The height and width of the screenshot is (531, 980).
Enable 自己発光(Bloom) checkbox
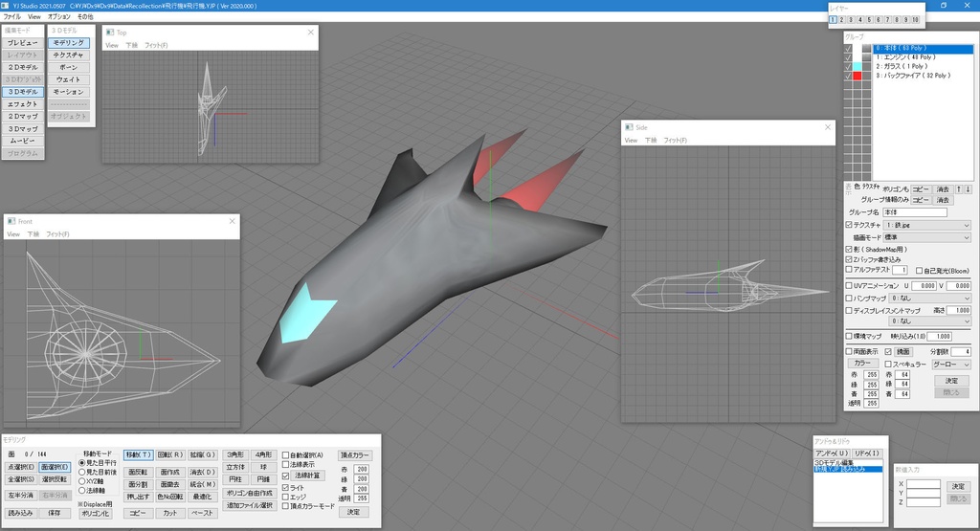click(x=919, y=271)
